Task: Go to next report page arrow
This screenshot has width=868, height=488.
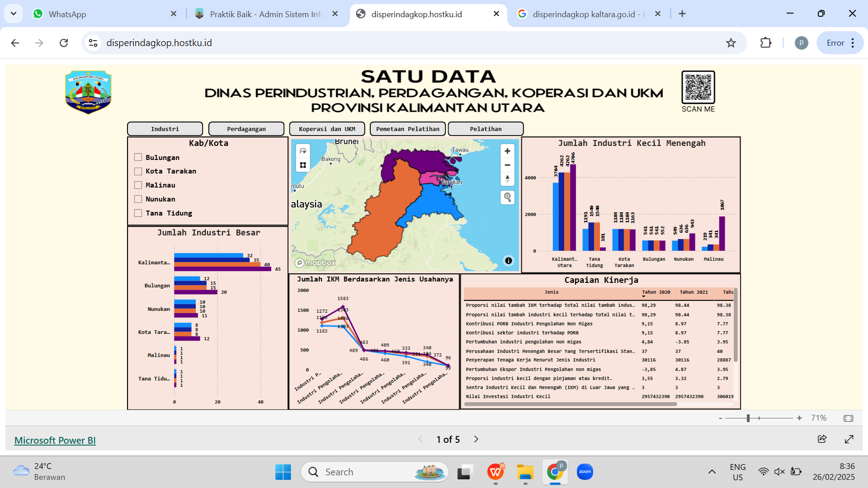Action: coord(476,439)
